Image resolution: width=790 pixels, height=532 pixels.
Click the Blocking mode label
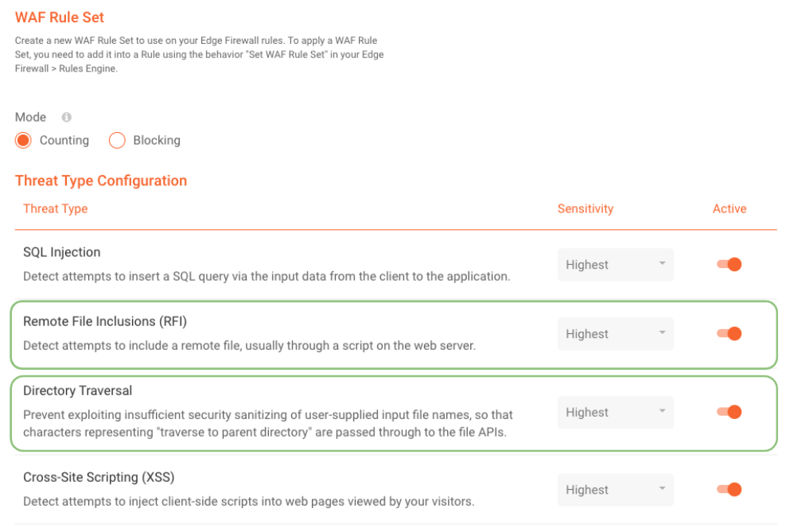point(157,140)
